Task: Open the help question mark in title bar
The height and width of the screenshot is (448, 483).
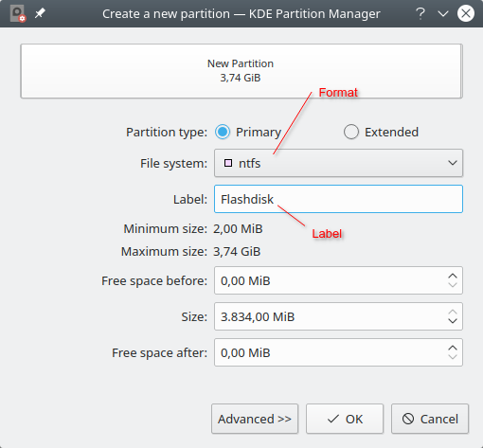Action: (420, 13)
